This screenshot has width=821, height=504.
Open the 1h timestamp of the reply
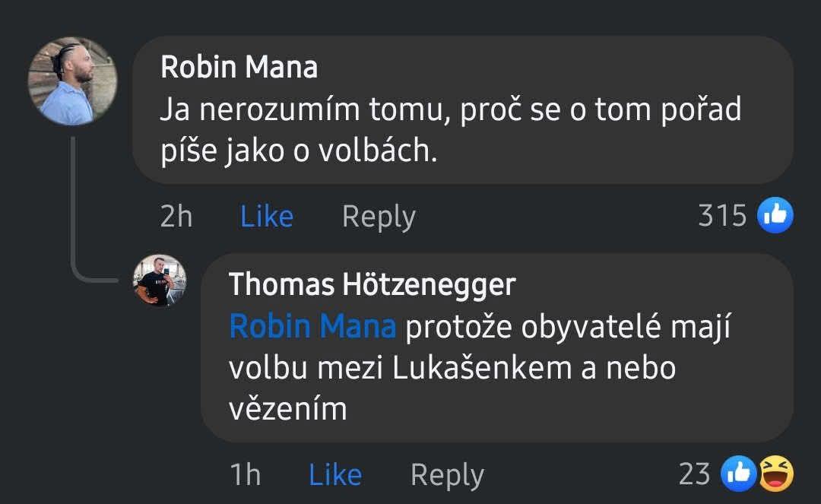[x=245, y=474]
